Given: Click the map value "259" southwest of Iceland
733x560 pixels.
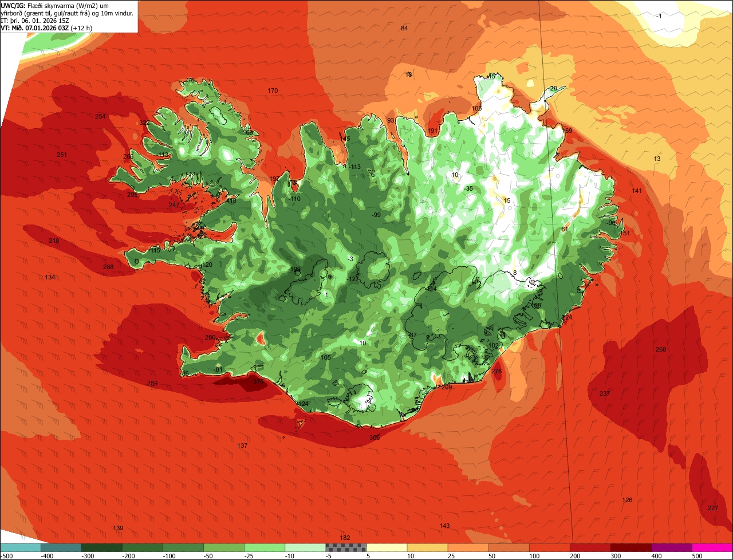Looking at the screenshot, I should tap(152, 384).
